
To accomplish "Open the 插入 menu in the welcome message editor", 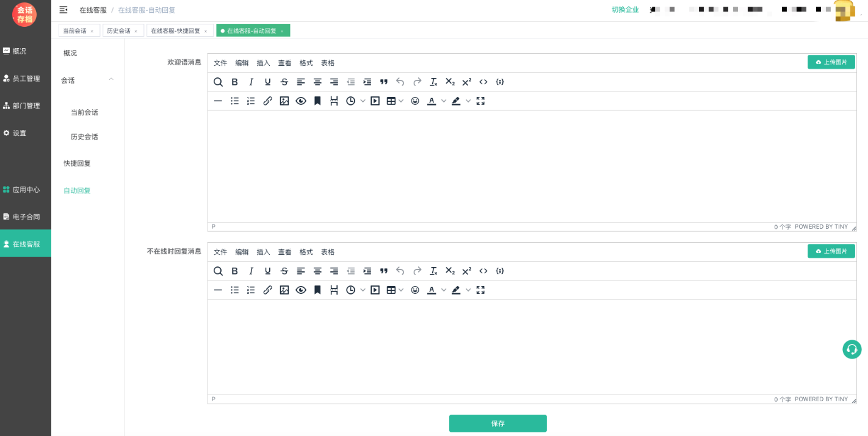I will point(263,63).
